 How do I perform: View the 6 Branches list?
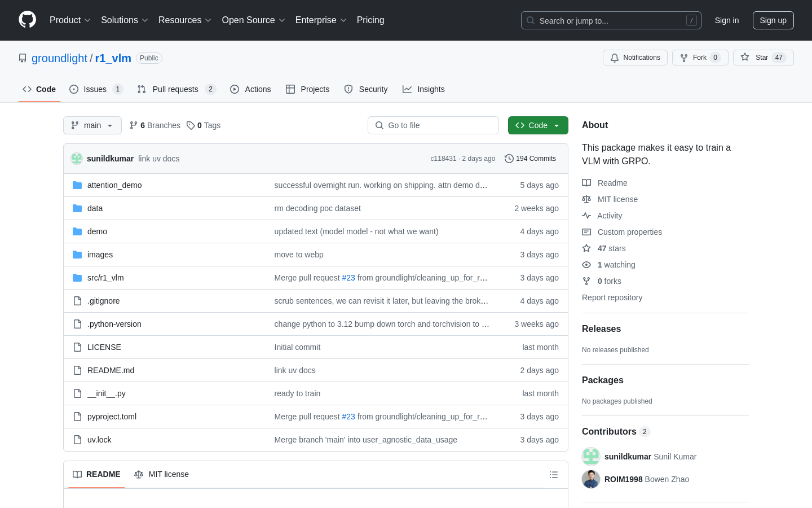[155, 125]
